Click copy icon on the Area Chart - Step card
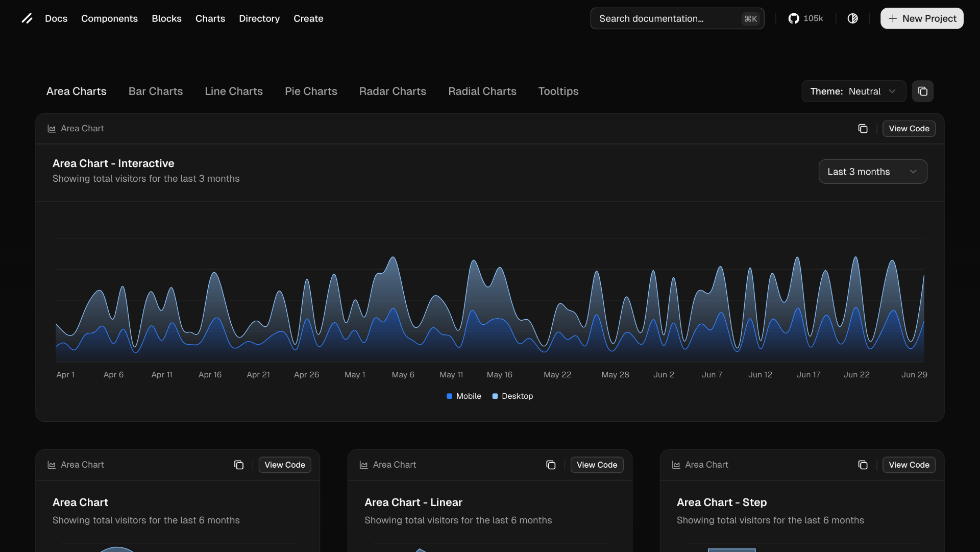Viewport: 980px width, 552px height. [x=863, y=465]
